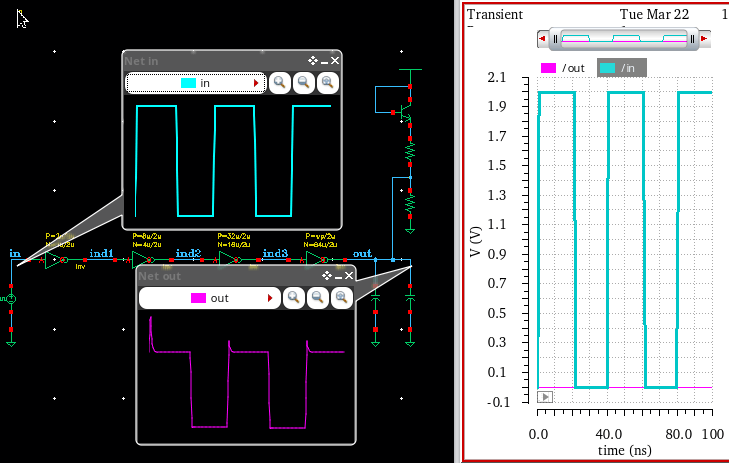Click the play arrow below the graph's Y axis
The height and width of the screenshot is (463, 729).
point(545,397)
